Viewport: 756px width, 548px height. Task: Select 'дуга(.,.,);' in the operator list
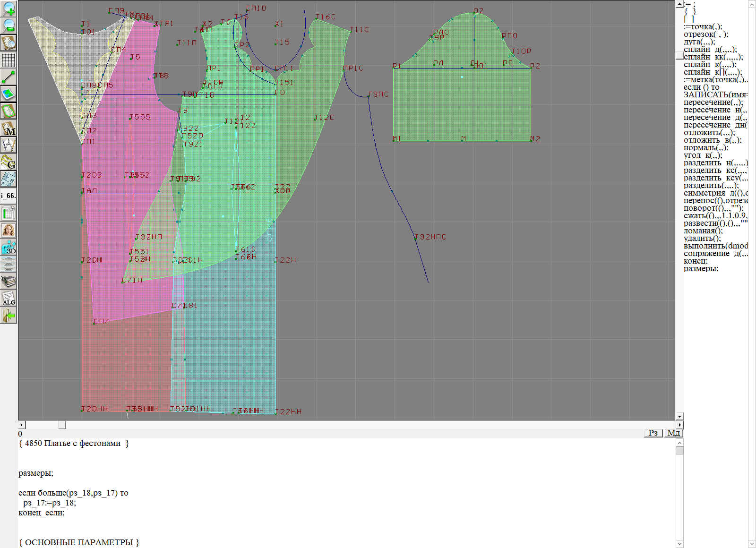699,42
